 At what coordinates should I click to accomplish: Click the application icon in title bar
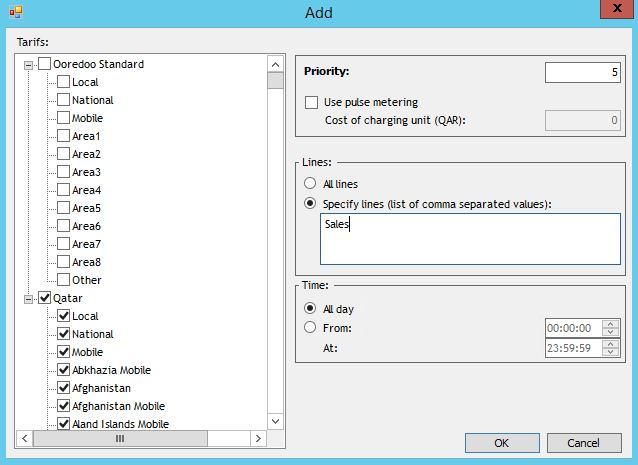14,12
